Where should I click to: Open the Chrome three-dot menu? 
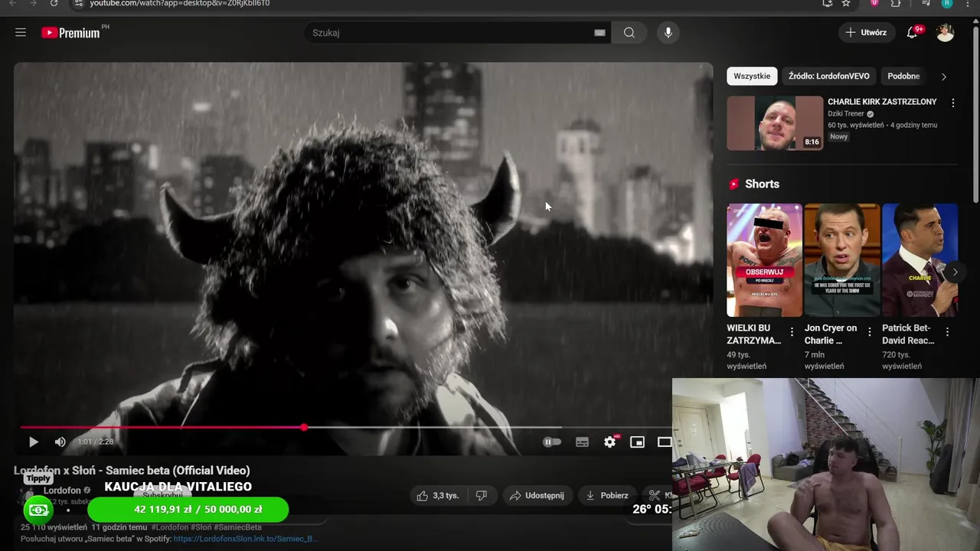click(967, 4)
